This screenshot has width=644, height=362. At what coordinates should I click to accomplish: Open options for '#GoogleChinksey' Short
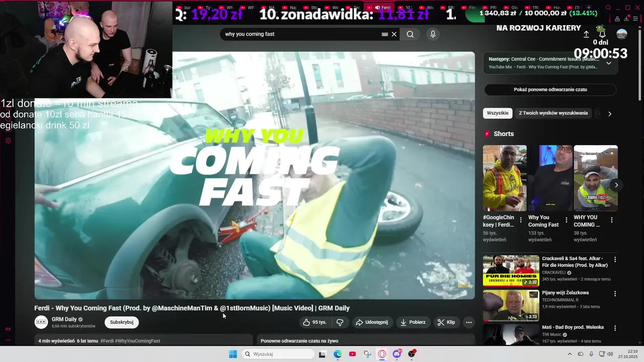coord(521,220)
